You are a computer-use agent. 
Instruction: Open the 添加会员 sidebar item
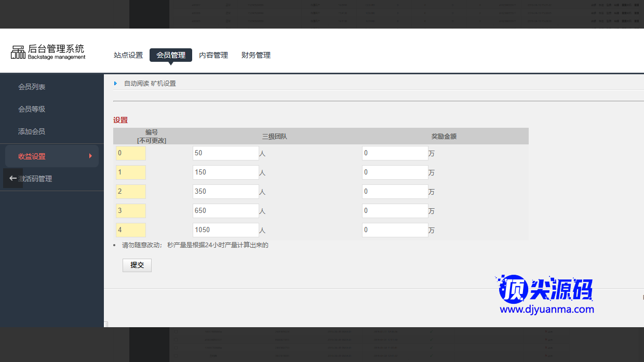(x=32, y=131)
